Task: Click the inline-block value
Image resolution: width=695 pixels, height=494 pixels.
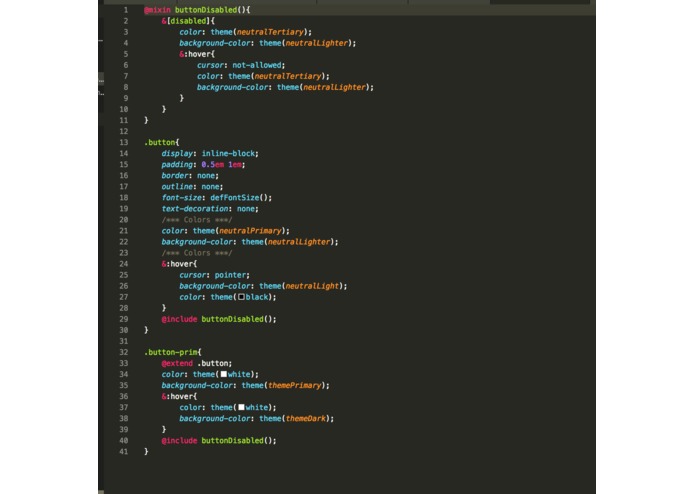Action: [x=228, y=153]
